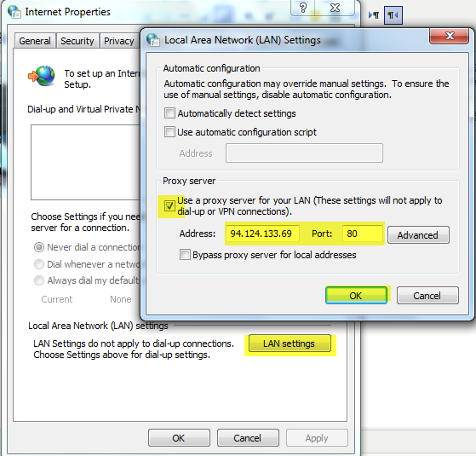This screenshot has width=476, height=456.
Task: Click the Help question mark button
Action: [303, 8]
